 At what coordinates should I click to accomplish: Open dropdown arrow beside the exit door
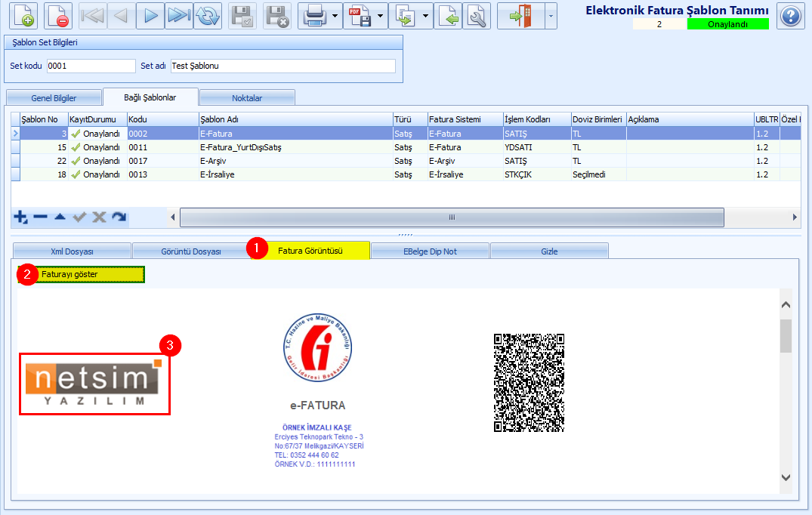[551, 16]
